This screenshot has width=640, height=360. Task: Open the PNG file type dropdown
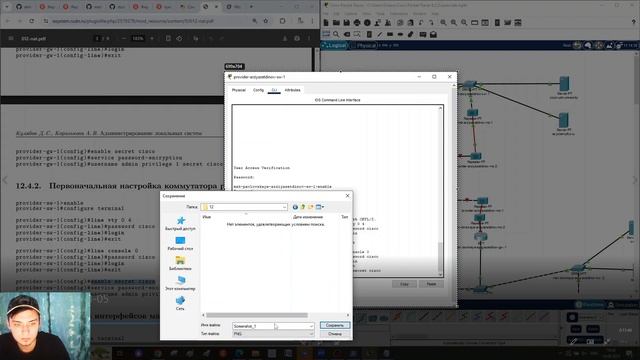point(273,334)
